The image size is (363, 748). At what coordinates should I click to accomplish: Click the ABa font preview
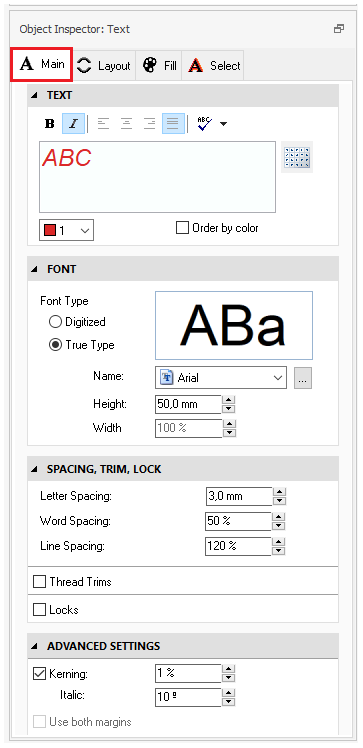234,325
